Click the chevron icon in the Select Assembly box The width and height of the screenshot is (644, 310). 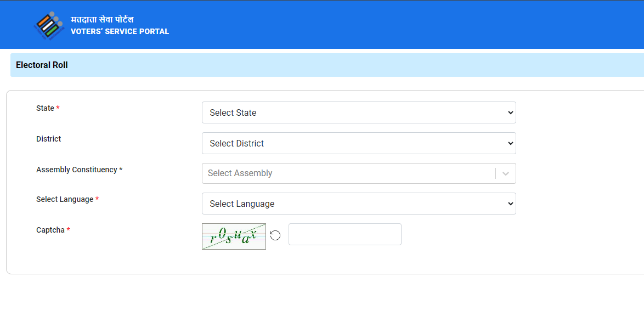[506, 173]
